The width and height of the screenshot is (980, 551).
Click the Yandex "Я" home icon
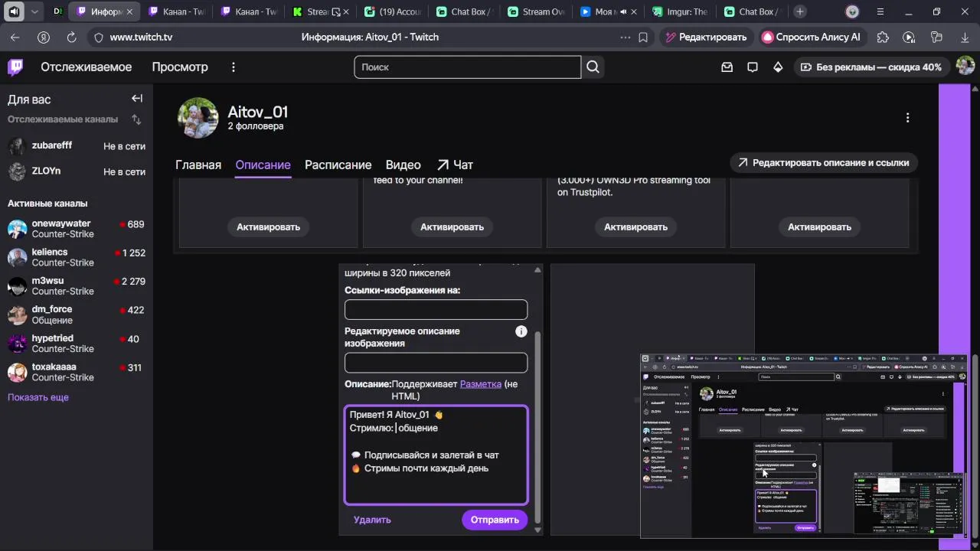(x=44, y=37)
